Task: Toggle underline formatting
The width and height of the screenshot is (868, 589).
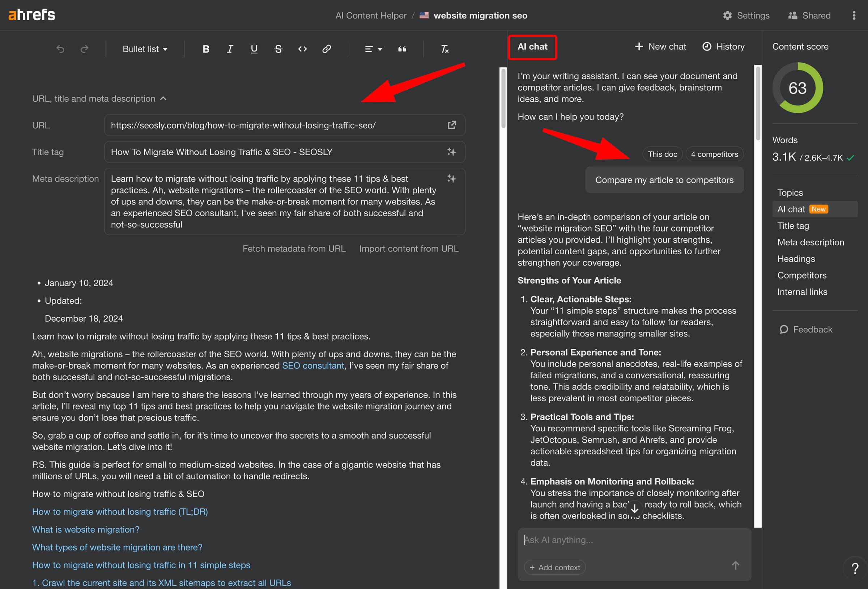Action: tap(254, 49)
